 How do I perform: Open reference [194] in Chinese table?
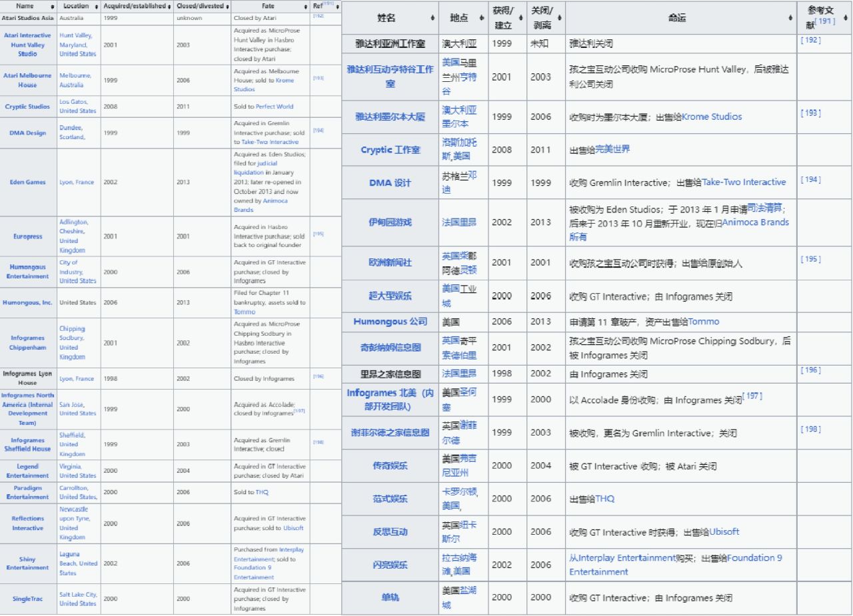click(810, 180)
